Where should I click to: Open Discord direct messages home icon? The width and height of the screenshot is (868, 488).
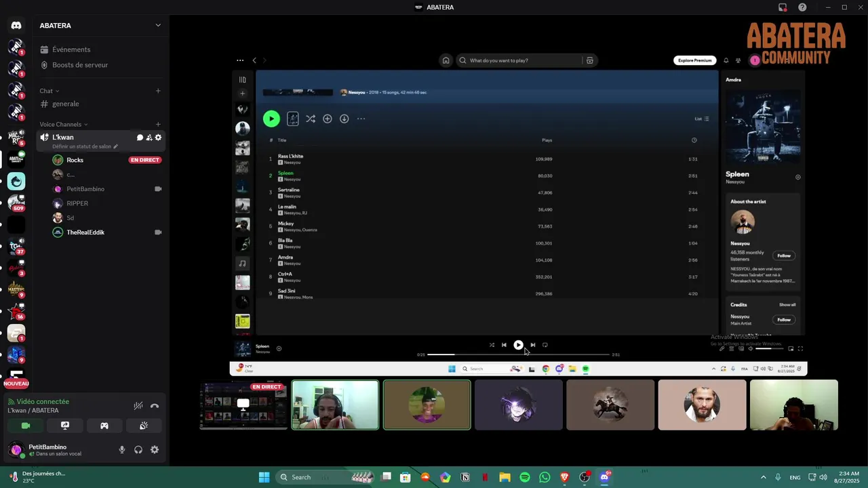point(16,25)
